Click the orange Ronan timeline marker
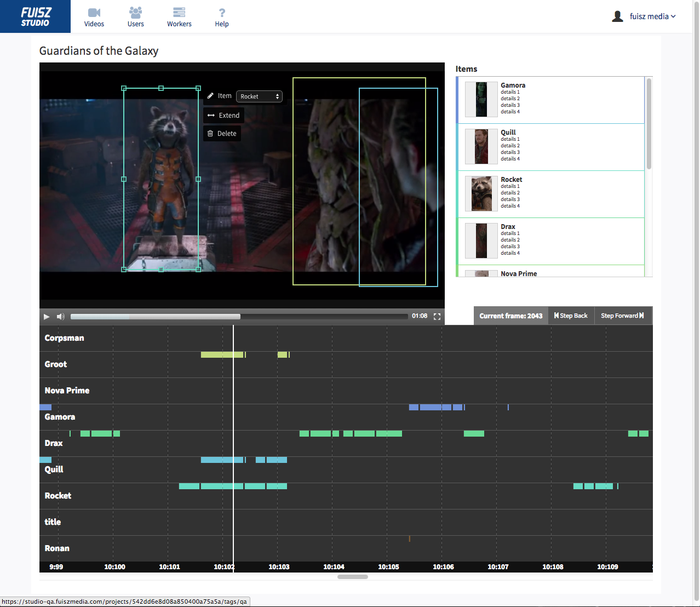 (409, 539)
